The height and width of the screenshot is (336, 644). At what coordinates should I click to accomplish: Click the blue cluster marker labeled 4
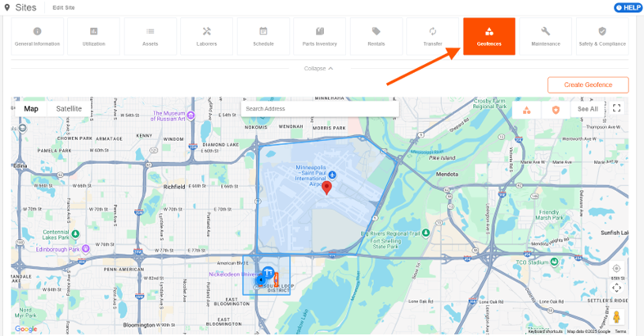(x=259, y=280)
